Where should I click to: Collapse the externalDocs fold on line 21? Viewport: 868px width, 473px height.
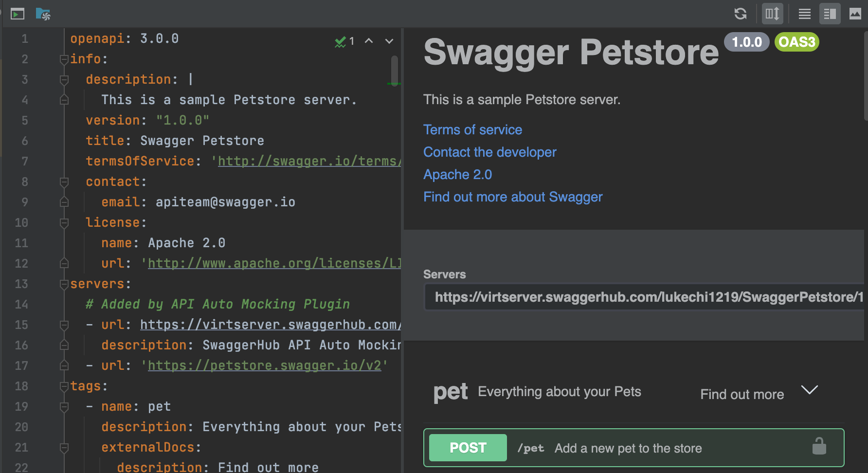click(64, 448)
